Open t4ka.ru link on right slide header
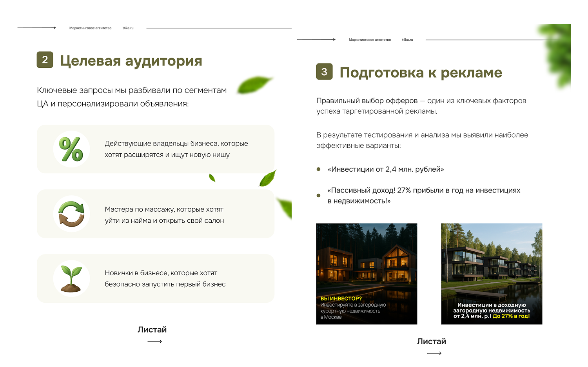The width and height of the screenshot is (588, 367). (407, 40)
